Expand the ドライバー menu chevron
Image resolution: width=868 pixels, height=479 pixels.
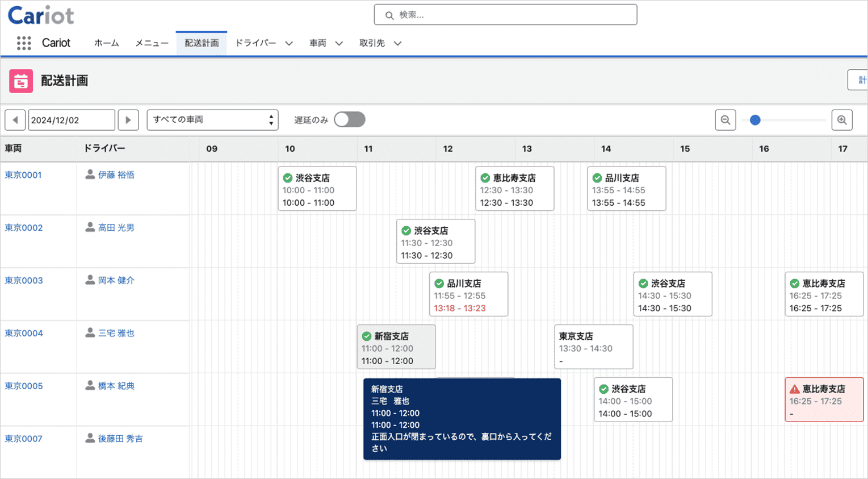289,43
